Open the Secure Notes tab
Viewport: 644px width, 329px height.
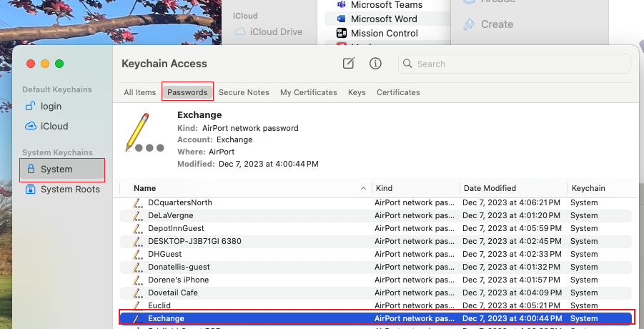[x=244, y=92]
